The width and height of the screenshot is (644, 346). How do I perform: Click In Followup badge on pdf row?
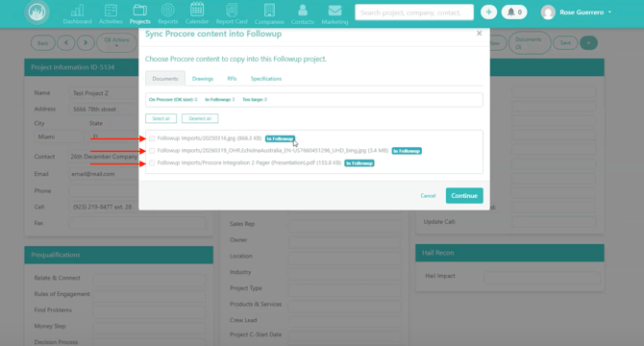click(359, 163)
